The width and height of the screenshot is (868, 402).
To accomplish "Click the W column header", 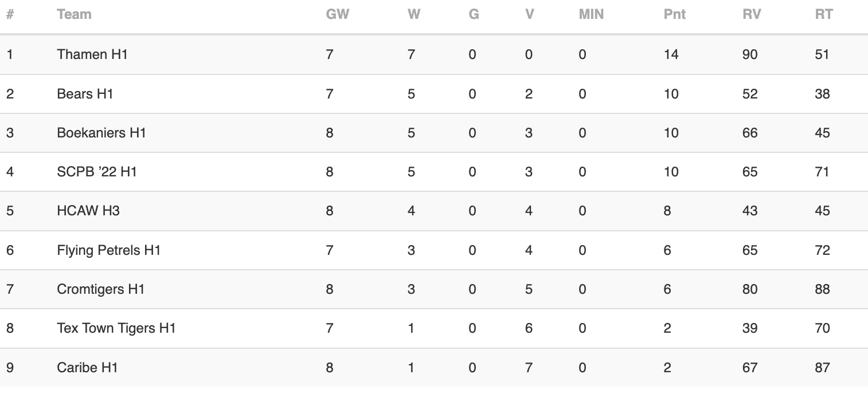I will [414, 15].
